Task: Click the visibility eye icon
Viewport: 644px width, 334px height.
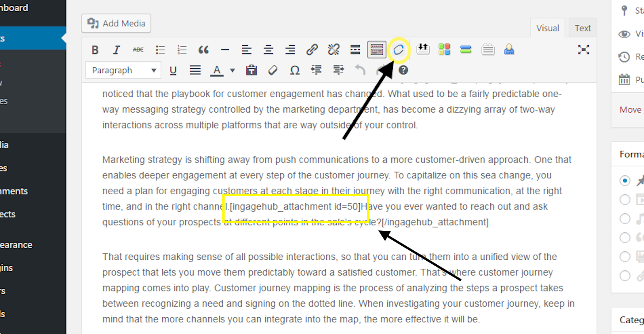Action: tap(625, 34)
